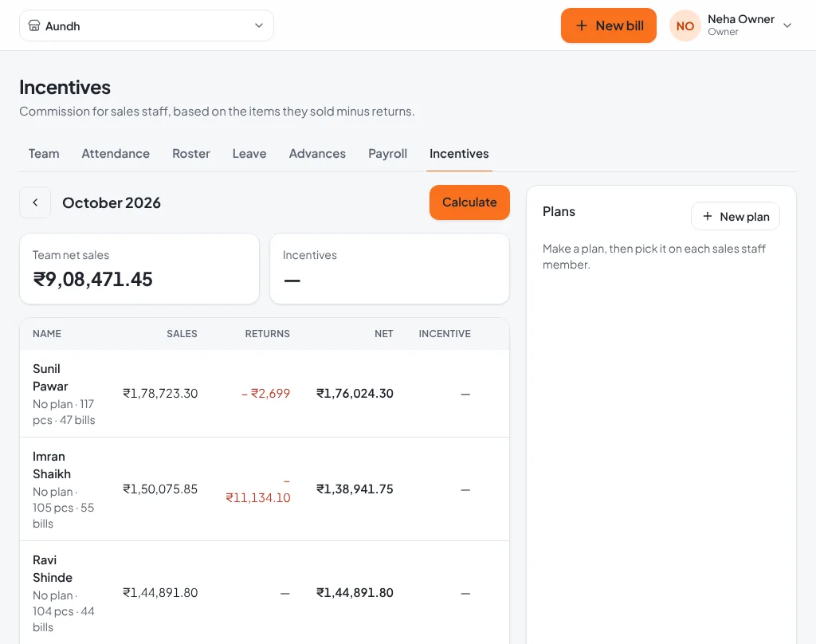This screenshot has width=816, height=644.
Task: Click the October 2026 month label
Action: coord(112,202)
